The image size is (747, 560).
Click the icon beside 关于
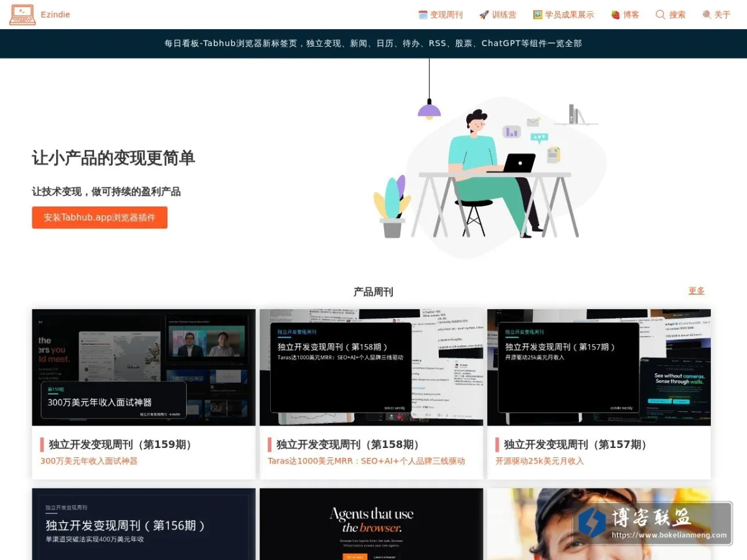click(707, 14)
